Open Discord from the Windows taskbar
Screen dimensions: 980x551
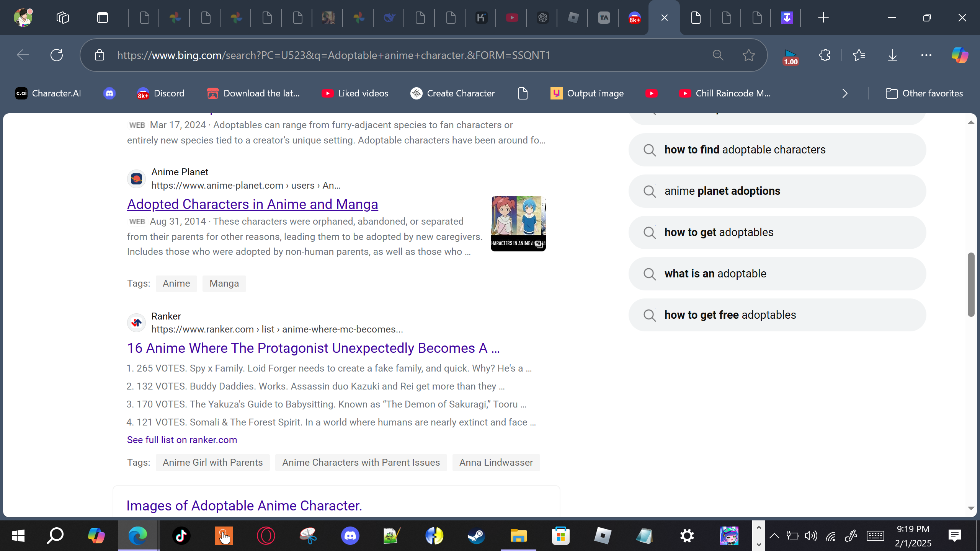350,535
